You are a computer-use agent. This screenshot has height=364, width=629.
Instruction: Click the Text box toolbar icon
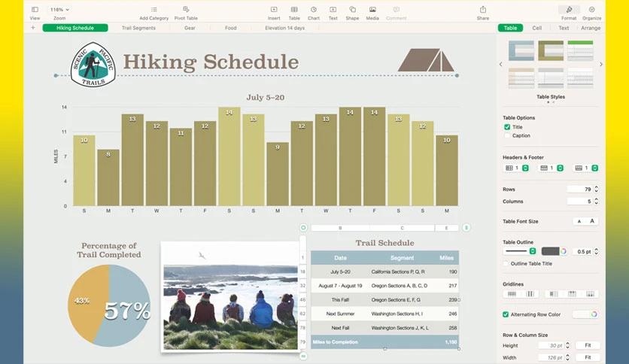pos(333,10)
